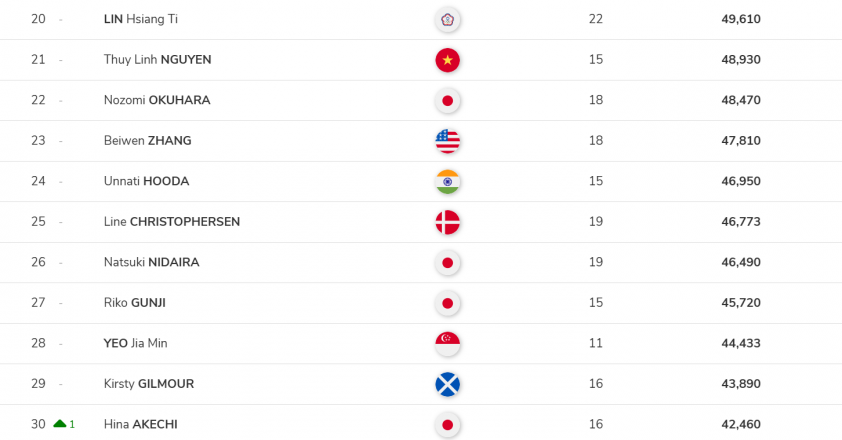Screen dimensions: 842x440
Task: Select player name Nozomi Okuhara
Action: (x=157, y=100)
